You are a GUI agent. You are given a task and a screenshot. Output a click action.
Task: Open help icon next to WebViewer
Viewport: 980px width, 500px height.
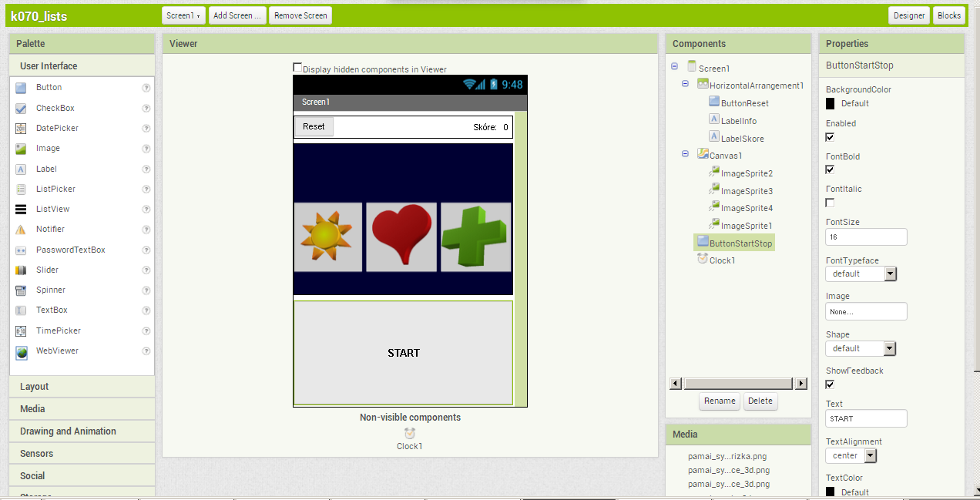click(x=146, y=351)
